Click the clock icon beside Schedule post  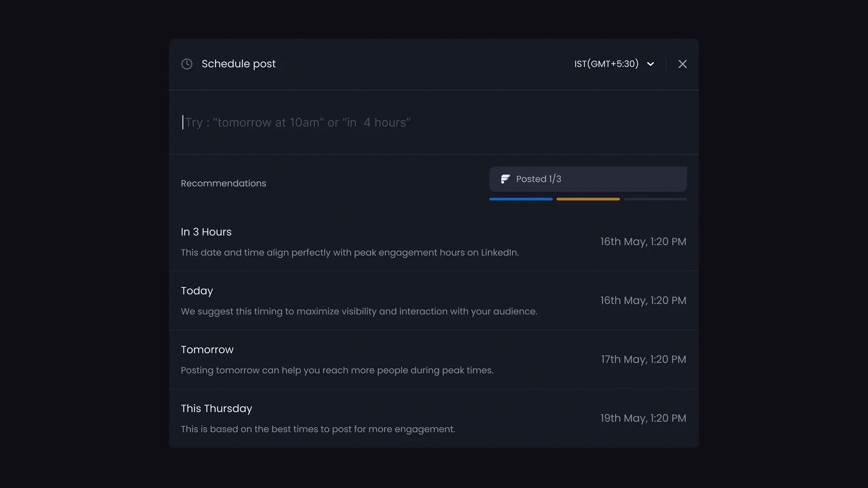pyautogui.click(x=187, y=64)
